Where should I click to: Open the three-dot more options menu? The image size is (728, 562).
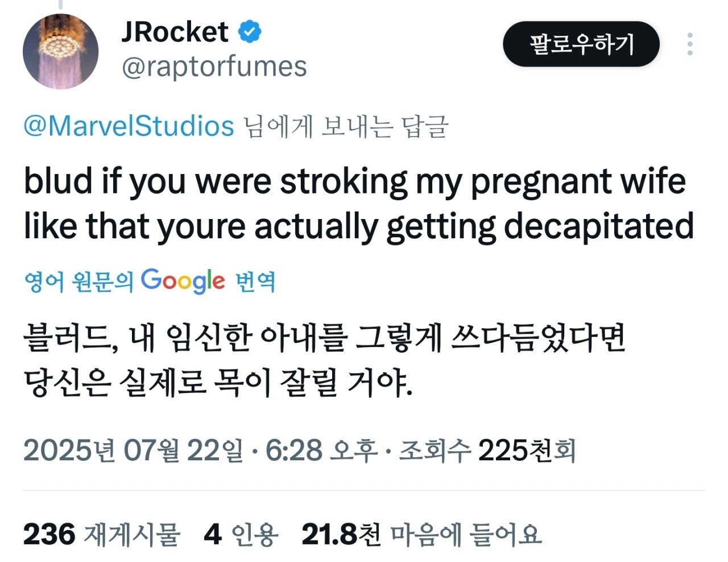(690, 44)
